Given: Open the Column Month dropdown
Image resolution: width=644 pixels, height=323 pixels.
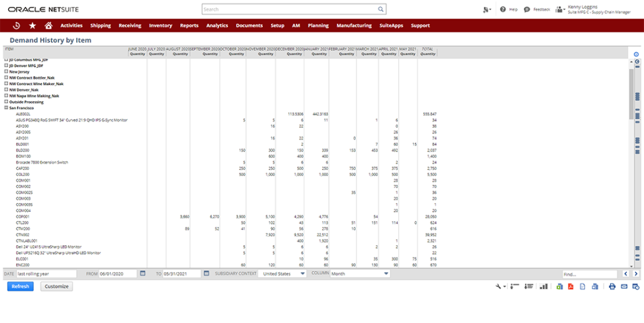Looking at the screenshot, I should click(x=360, y=273).
